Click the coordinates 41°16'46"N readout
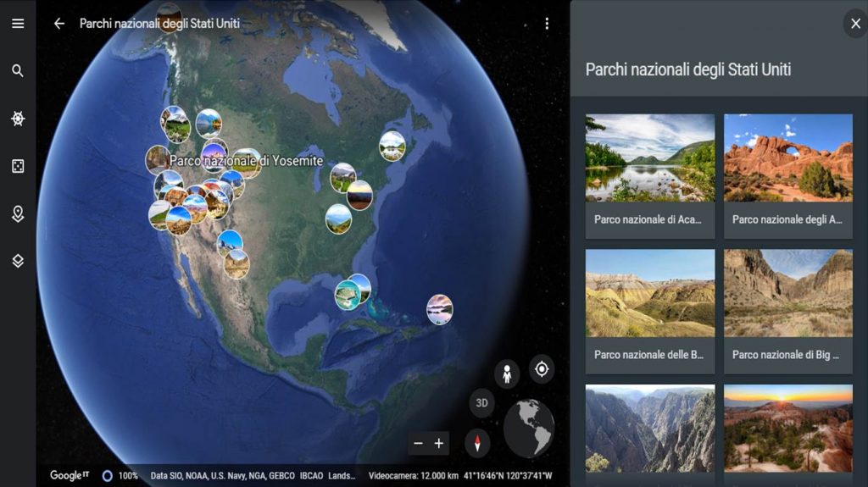 (508, 475)
